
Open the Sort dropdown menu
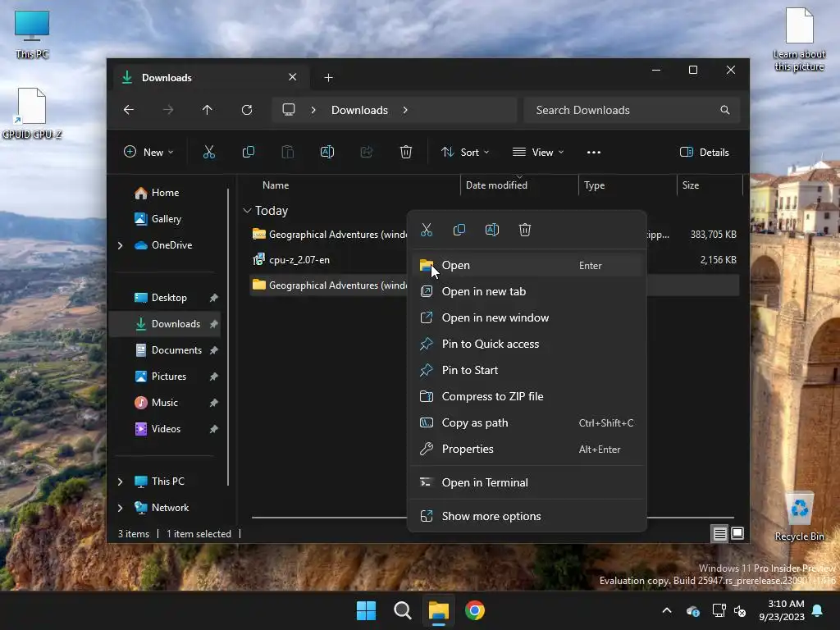click(464, 152)
